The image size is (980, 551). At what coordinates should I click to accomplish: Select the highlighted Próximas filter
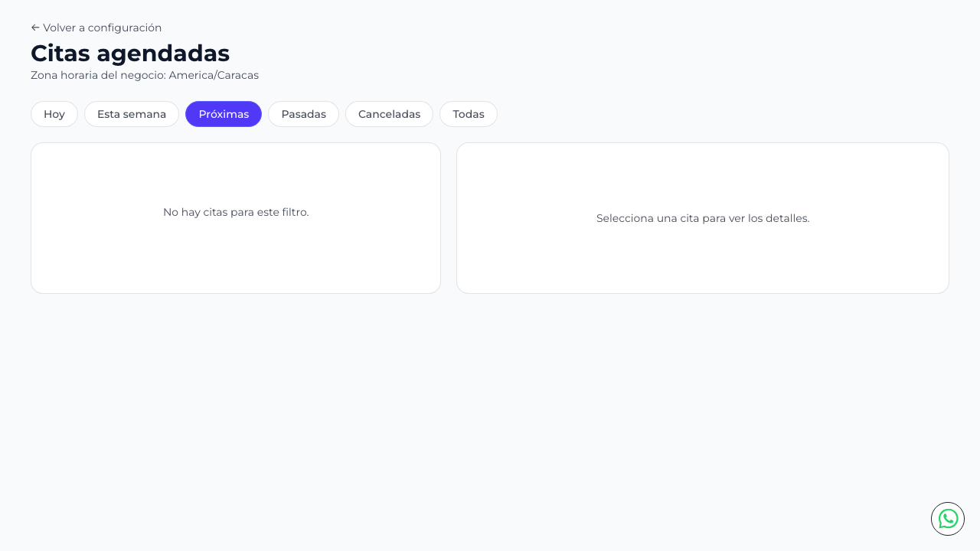(x=224, y=114)
